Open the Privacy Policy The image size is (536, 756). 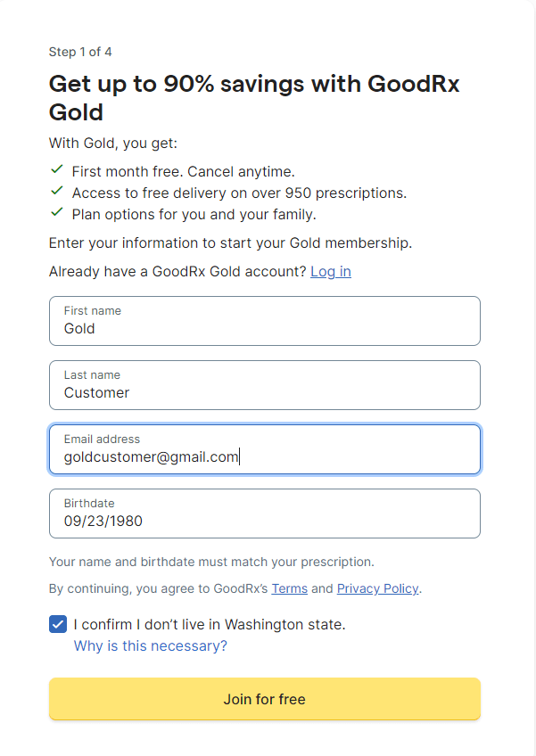(377, 588)
